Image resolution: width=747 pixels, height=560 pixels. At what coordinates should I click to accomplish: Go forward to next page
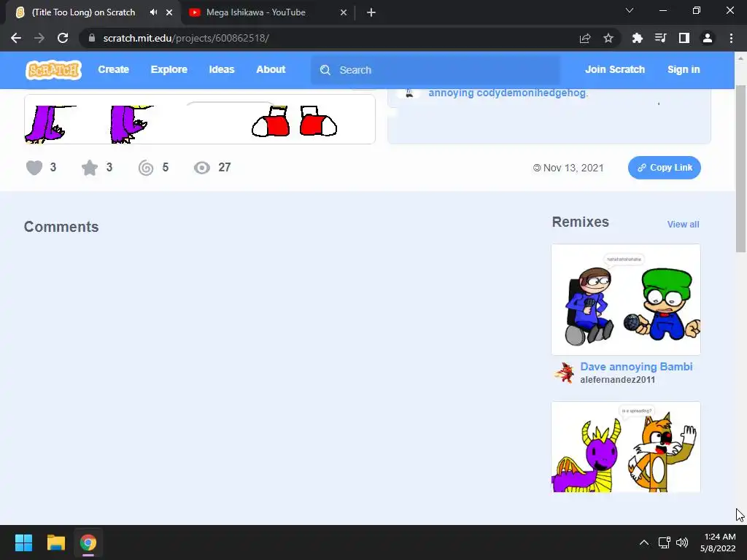(39, 38)
